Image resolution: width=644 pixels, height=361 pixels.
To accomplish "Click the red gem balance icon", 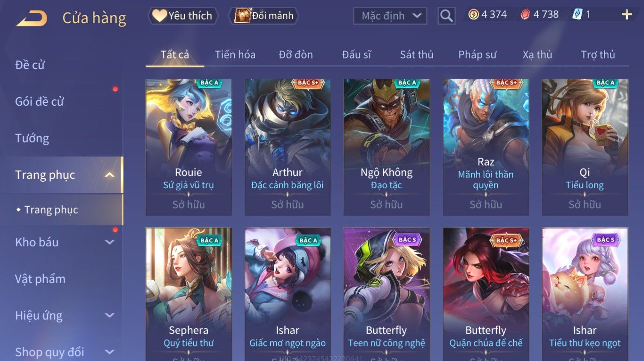I will (525, 15).
